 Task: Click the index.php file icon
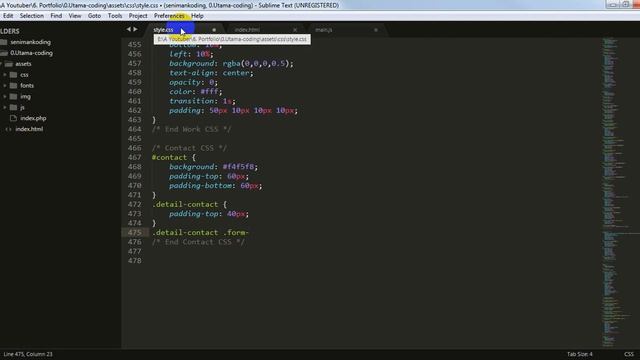13,118
